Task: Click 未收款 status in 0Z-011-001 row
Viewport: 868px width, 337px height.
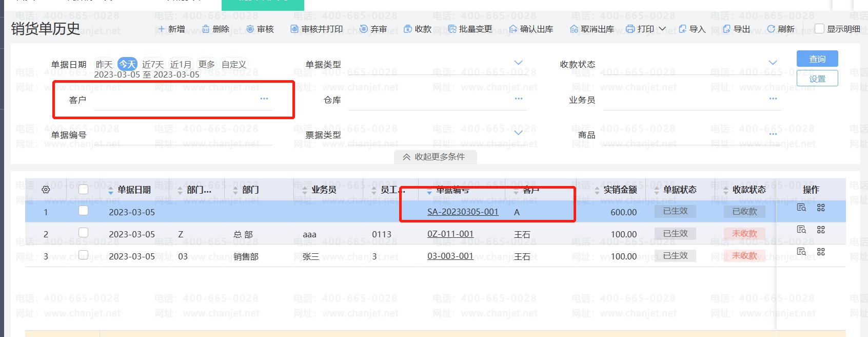Action: (x=744, y=233)
